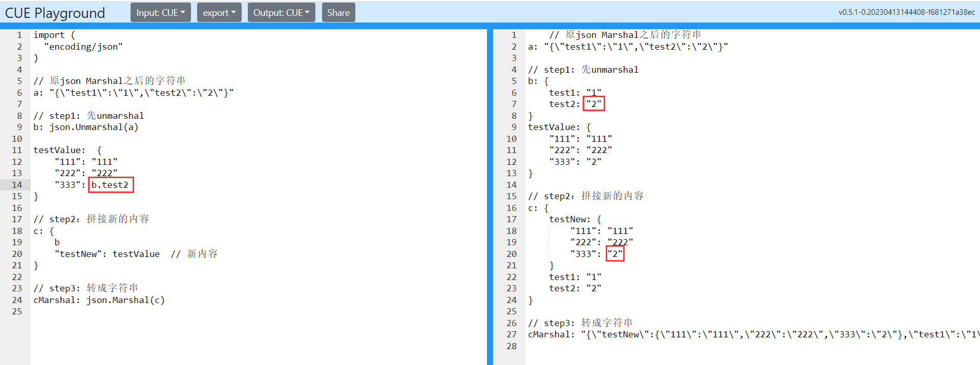Click test2: "2" on output line 7
This screenshot has height=365, width=980.
pyautogui.click(x=576, y=104)
